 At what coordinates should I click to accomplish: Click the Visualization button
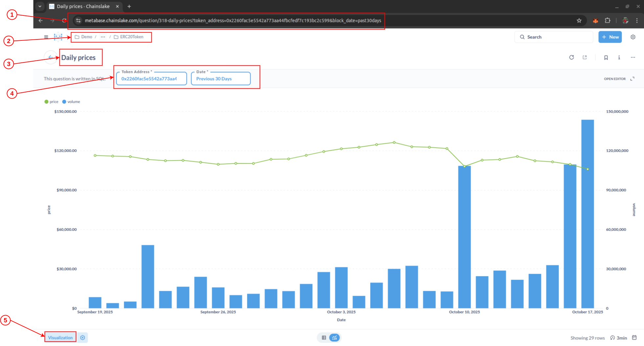pos(60,337)
